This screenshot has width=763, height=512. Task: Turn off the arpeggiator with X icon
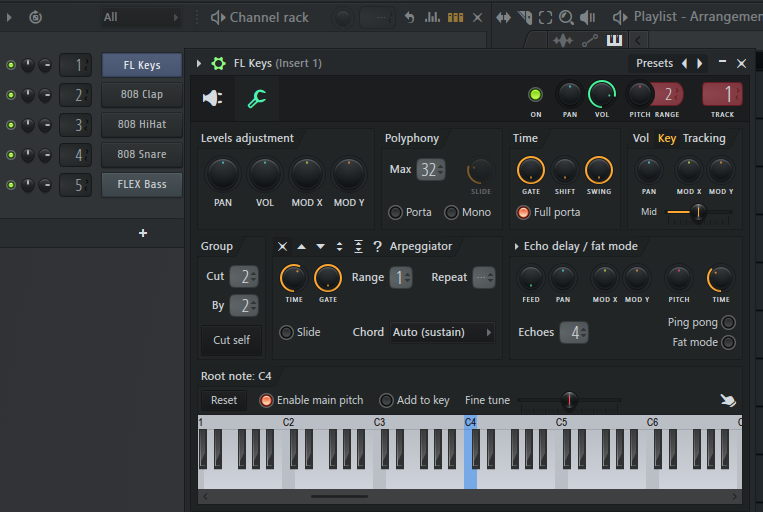283,247
